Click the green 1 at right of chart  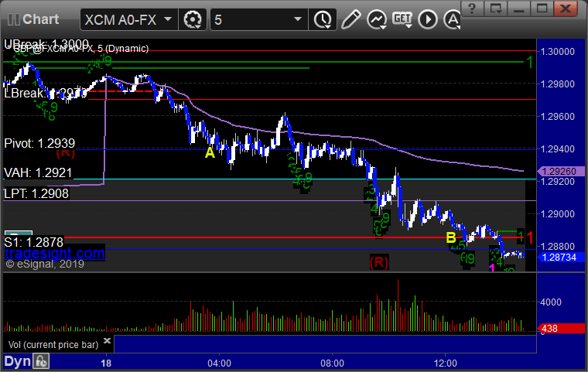(x=529, y=62)
